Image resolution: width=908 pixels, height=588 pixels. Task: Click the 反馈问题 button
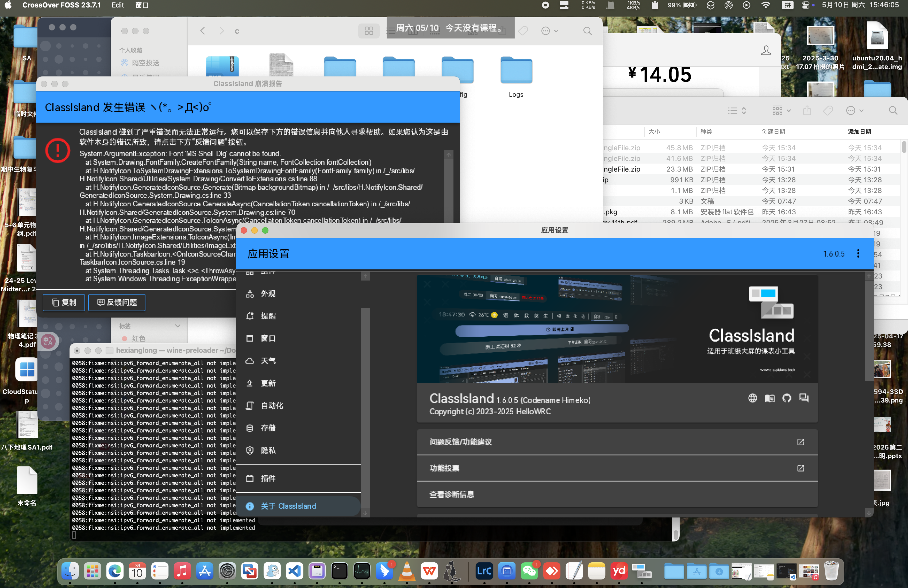coord(117,302)
